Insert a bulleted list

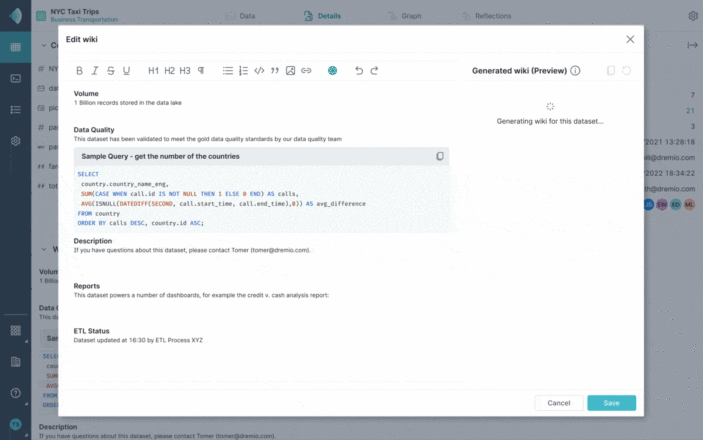tap(228, 71)
